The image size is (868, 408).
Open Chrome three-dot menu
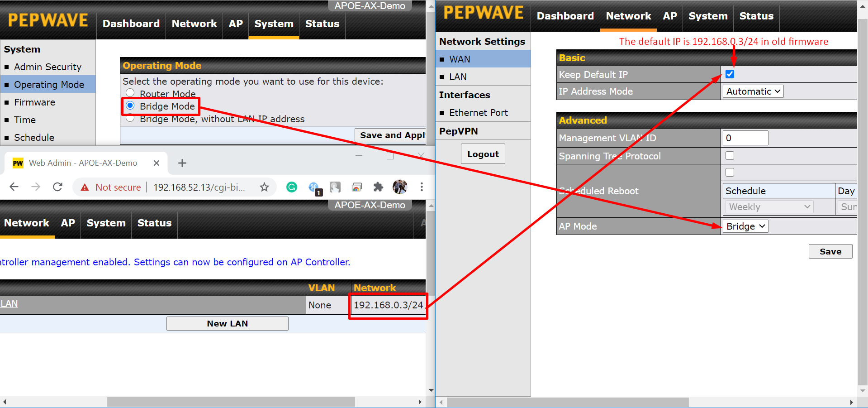click(422, 187)
